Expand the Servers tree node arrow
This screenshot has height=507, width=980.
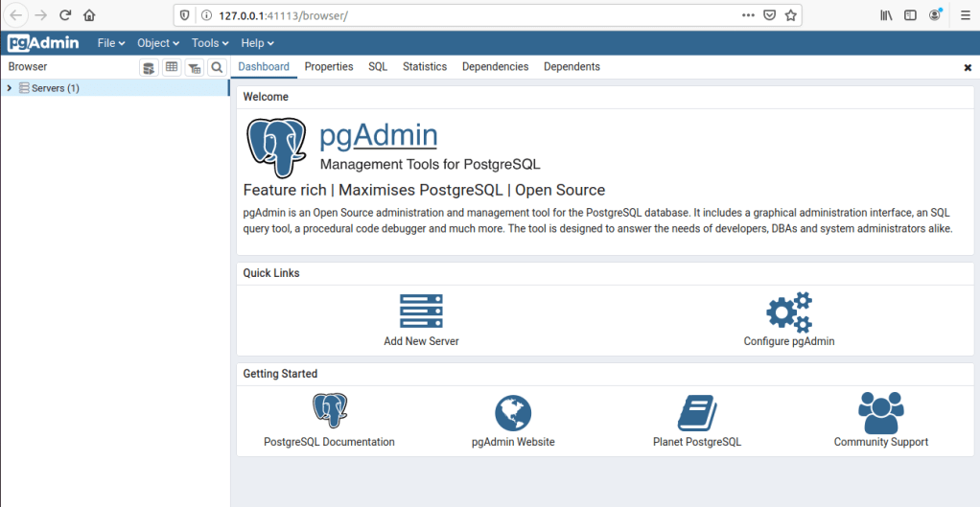10,88
